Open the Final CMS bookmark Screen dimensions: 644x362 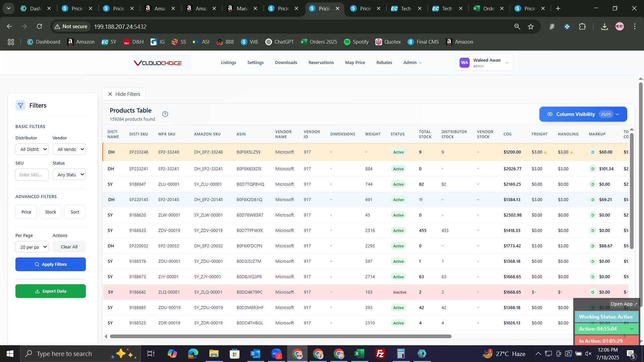(x=423, y=42)
